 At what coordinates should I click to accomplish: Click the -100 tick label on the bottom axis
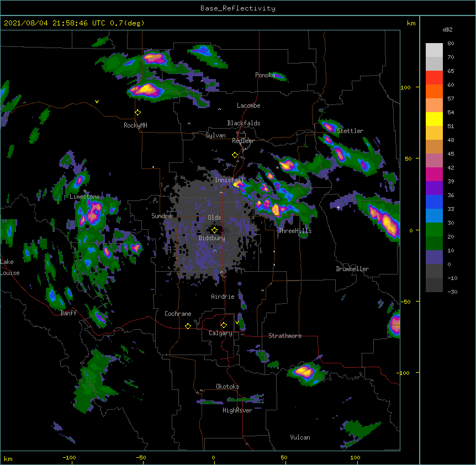coord(69,457)
